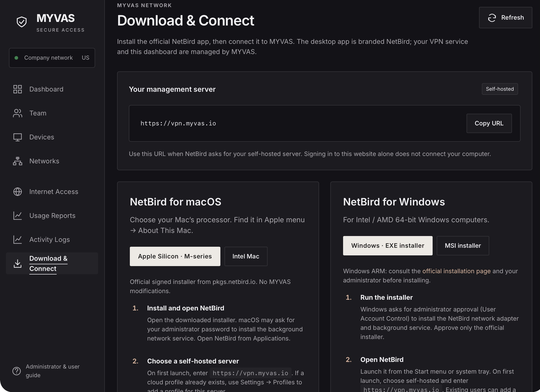Screen dimensions: 540x392
Task: Click the Internet Access globe icon
Action: pyautogui.click(x=18, y=192)
